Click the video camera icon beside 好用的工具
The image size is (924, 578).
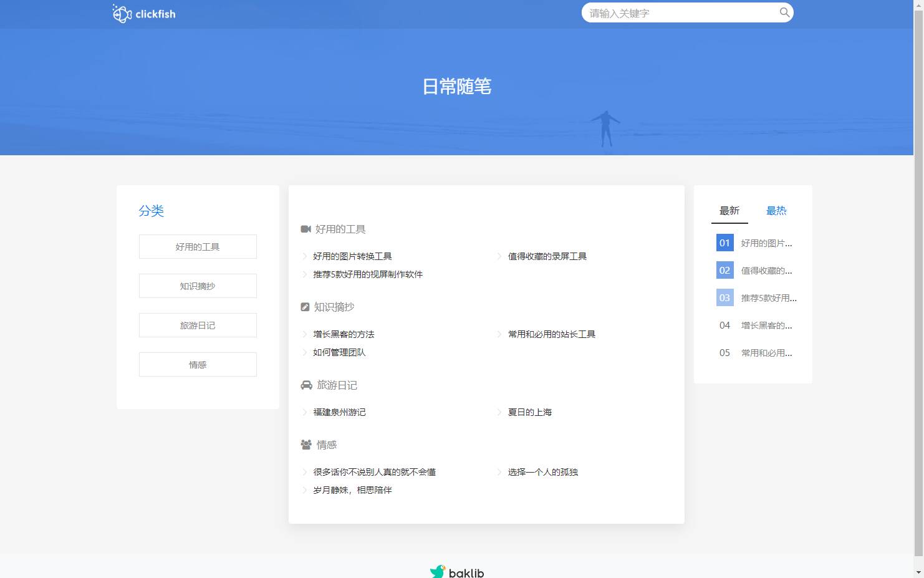point(306,229)
